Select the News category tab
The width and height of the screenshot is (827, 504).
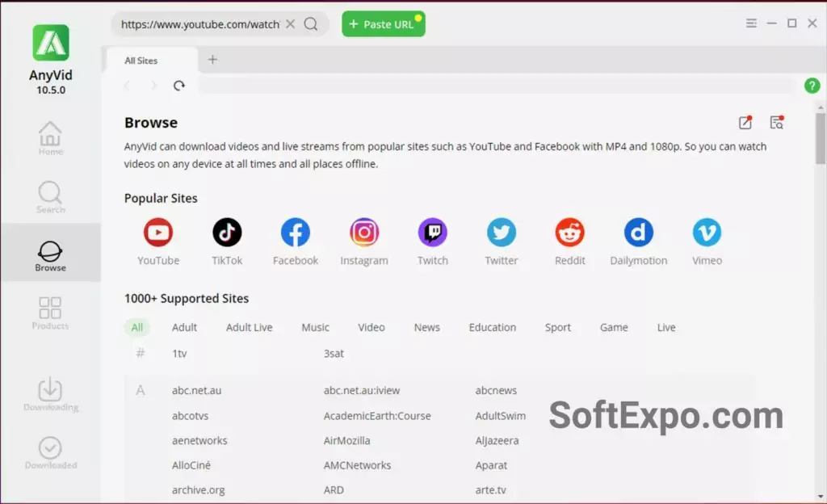426,327
